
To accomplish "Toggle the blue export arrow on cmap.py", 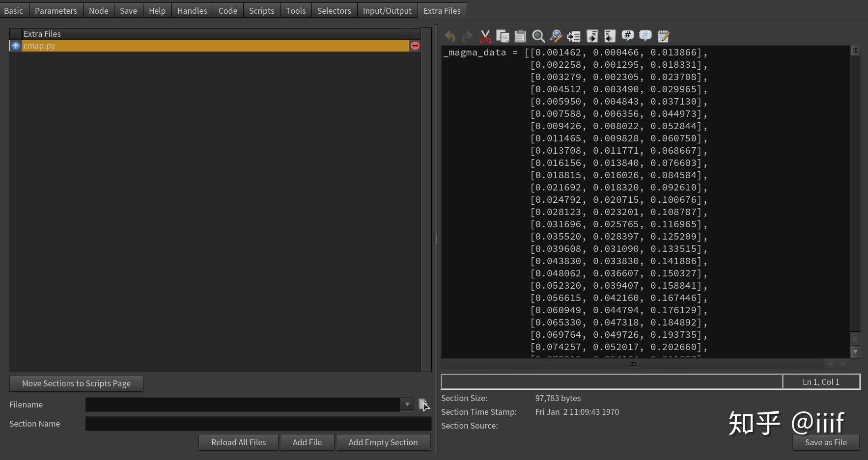I will [x=15, y=45].
